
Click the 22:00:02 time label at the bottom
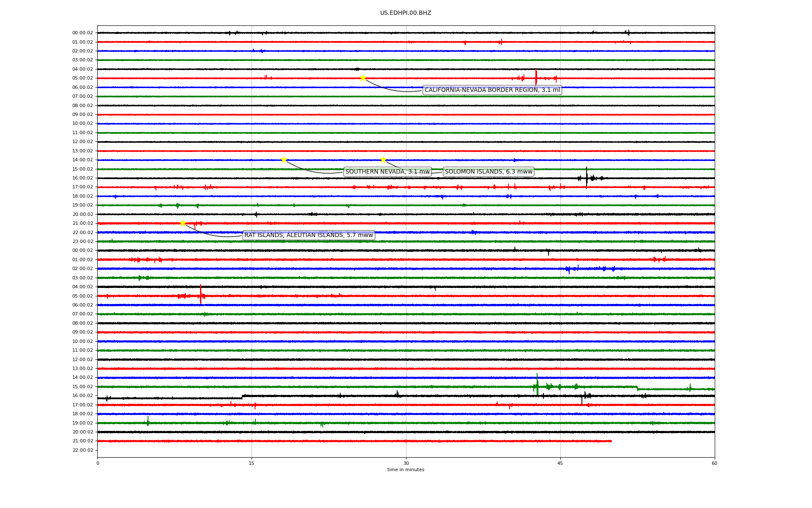(82, 450)
